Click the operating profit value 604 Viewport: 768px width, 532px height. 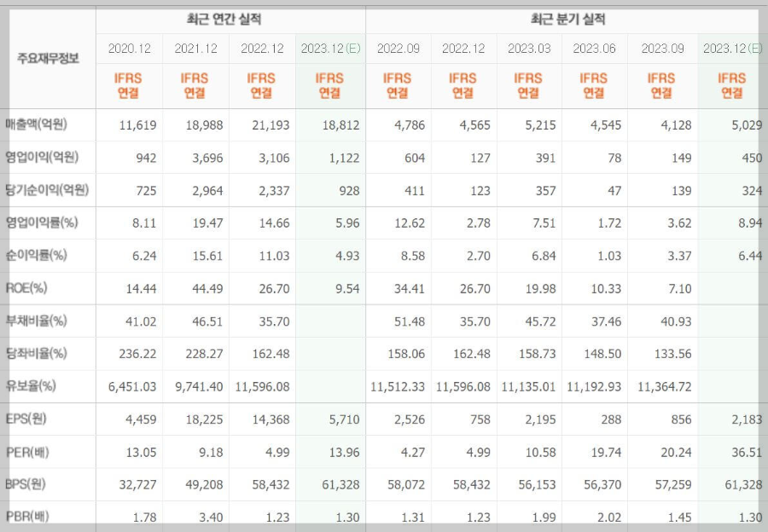click(415, 158)
